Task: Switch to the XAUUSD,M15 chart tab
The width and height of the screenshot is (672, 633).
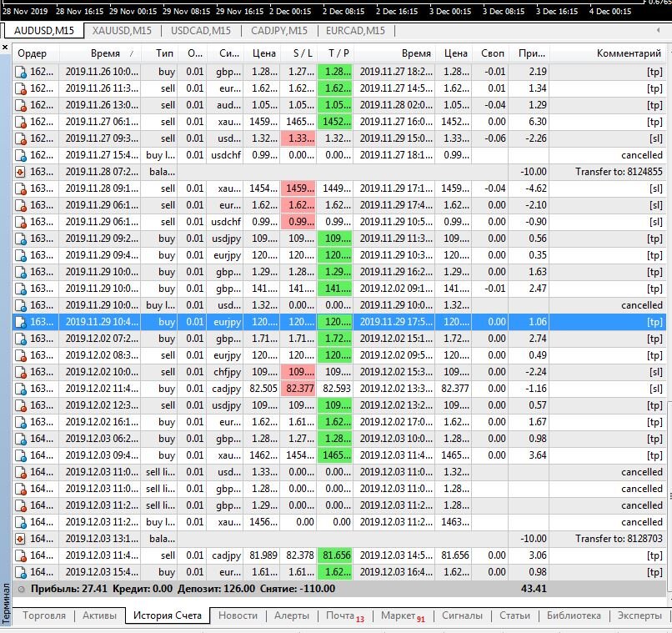Action: pyautogui.click(x=122, y=31)
